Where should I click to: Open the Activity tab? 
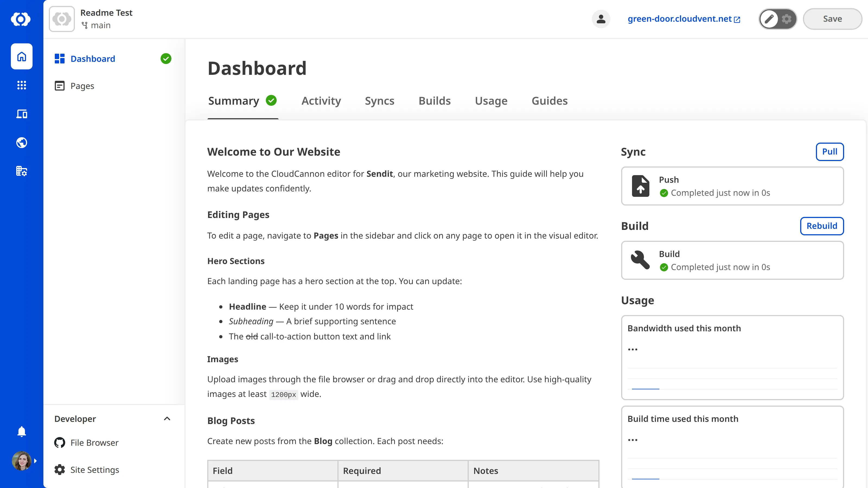[321, 100]
